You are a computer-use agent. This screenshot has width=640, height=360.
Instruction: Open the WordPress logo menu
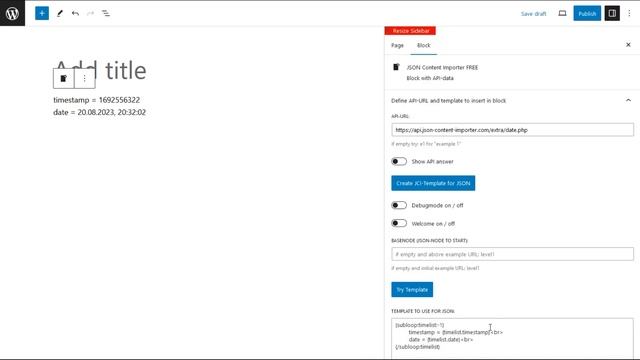click(x=12, y=13)
